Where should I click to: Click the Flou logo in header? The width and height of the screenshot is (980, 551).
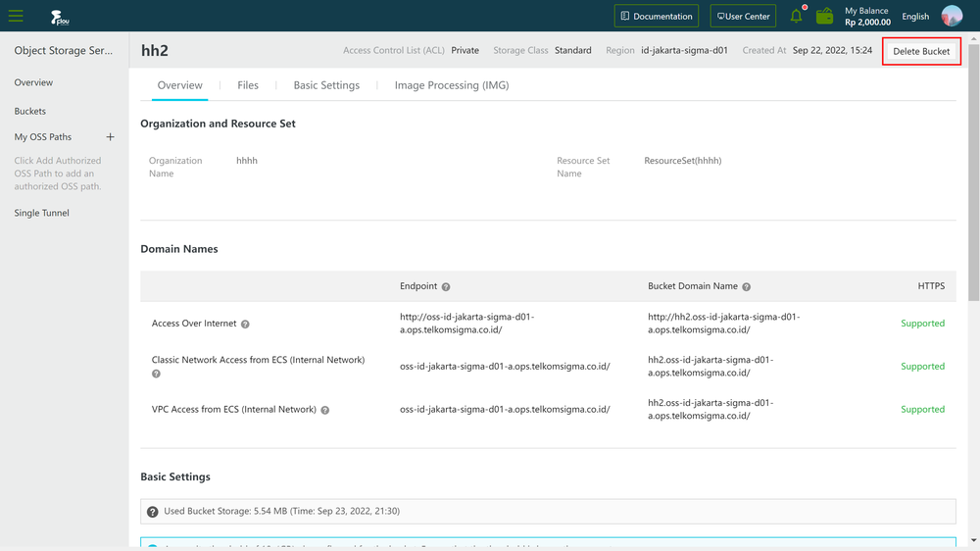[60, 18]
